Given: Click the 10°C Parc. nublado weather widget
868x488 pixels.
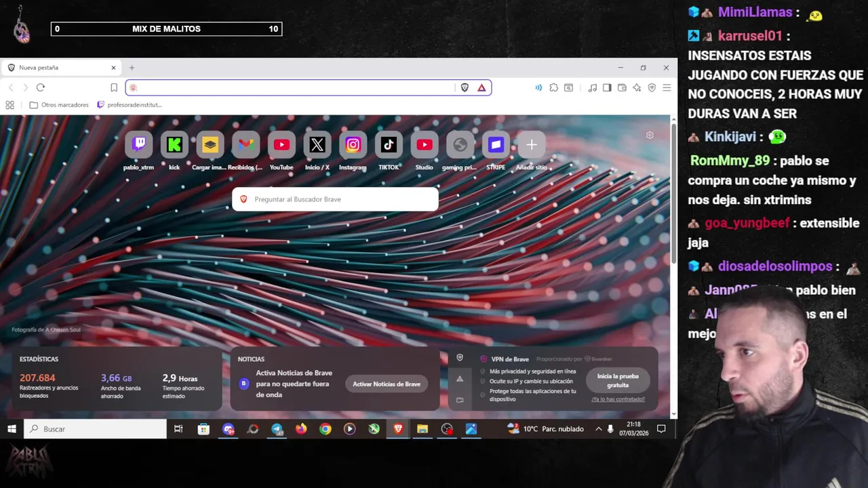Looking at the screenshot, I should 546,429.
